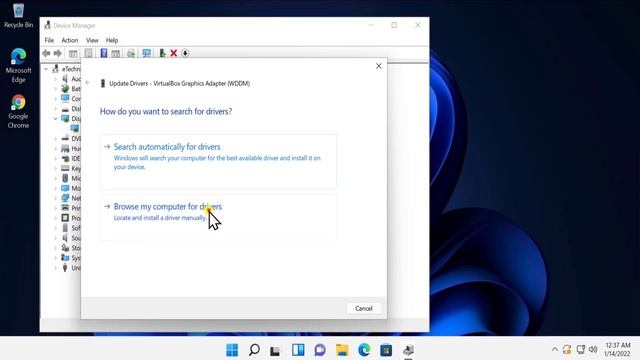Image resolution: width=640 pixels, height=360 pixels.
Task: Open Task View from the taskbar
Action: (276, 350)
